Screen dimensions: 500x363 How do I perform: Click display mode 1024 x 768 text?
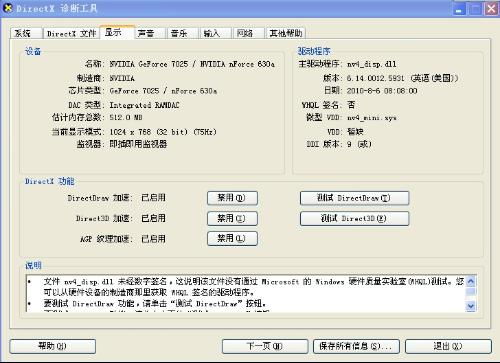point(163,132)
